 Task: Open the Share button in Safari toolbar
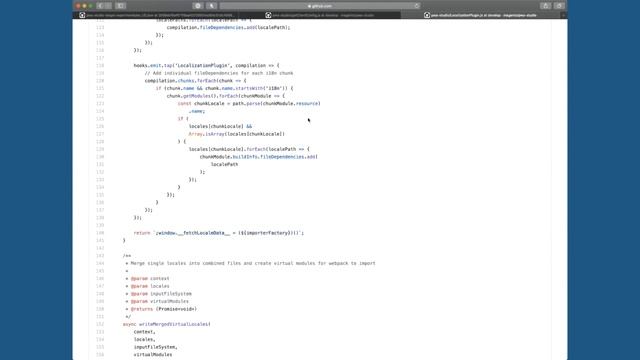pyautogui.click(x=545, y=6)
